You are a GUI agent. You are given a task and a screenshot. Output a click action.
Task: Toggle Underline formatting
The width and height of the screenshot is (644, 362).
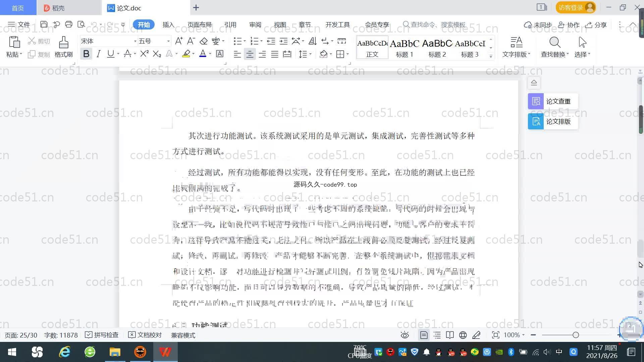point(110,54)
